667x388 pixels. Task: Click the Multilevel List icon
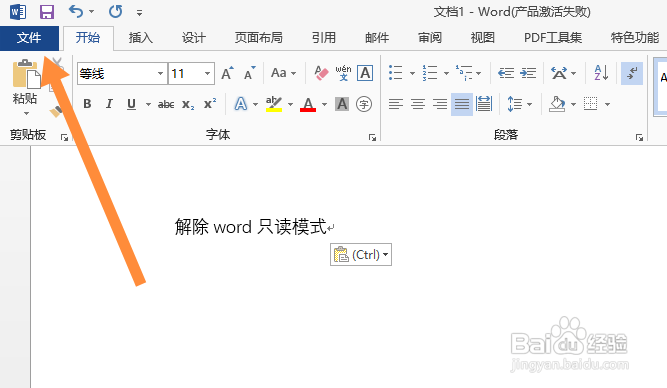[464, 73]
